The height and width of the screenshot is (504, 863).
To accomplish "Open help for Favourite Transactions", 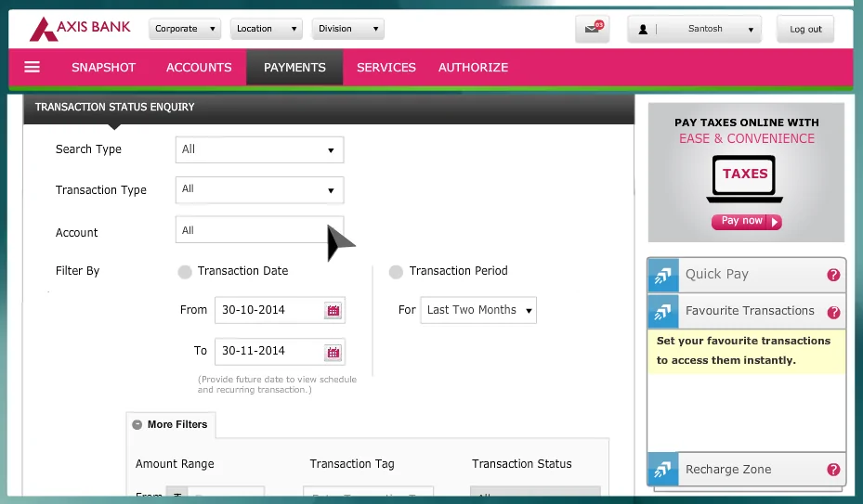I will click(833, 313).
